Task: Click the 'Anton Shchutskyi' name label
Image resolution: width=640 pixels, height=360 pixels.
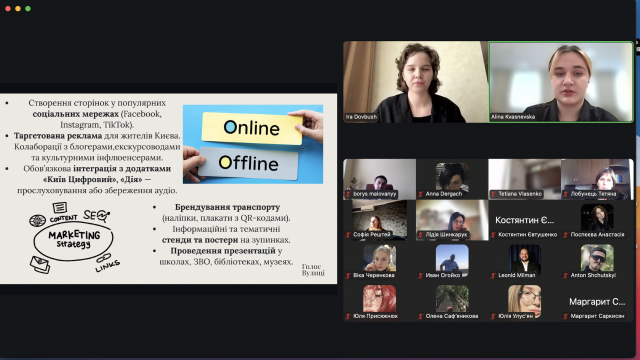Action: tap(593, 276)
